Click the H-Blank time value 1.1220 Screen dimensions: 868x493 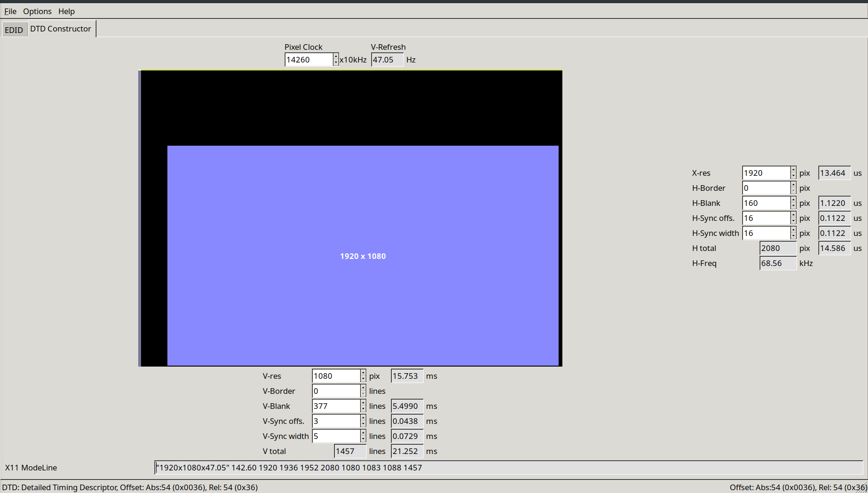click(x=835, y=203)
